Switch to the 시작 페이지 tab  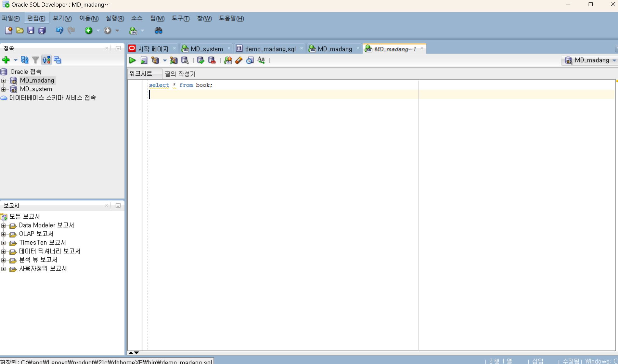153,49
